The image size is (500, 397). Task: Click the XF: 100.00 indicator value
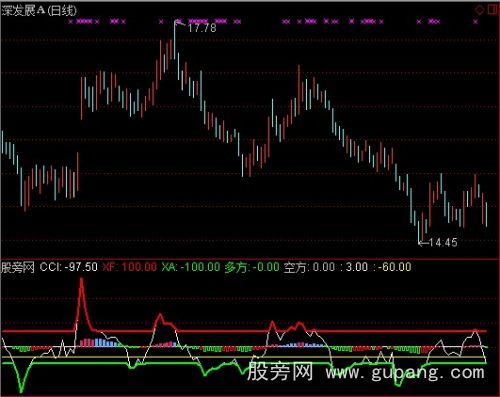pos(129,267)
